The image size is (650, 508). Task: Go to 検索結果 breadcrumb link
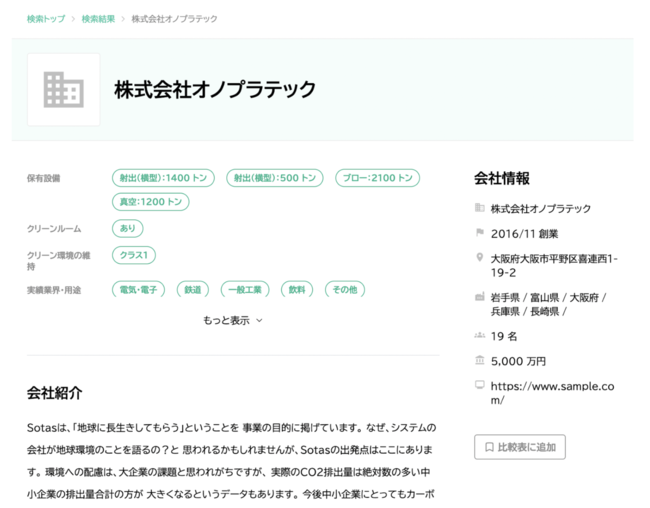98,19
